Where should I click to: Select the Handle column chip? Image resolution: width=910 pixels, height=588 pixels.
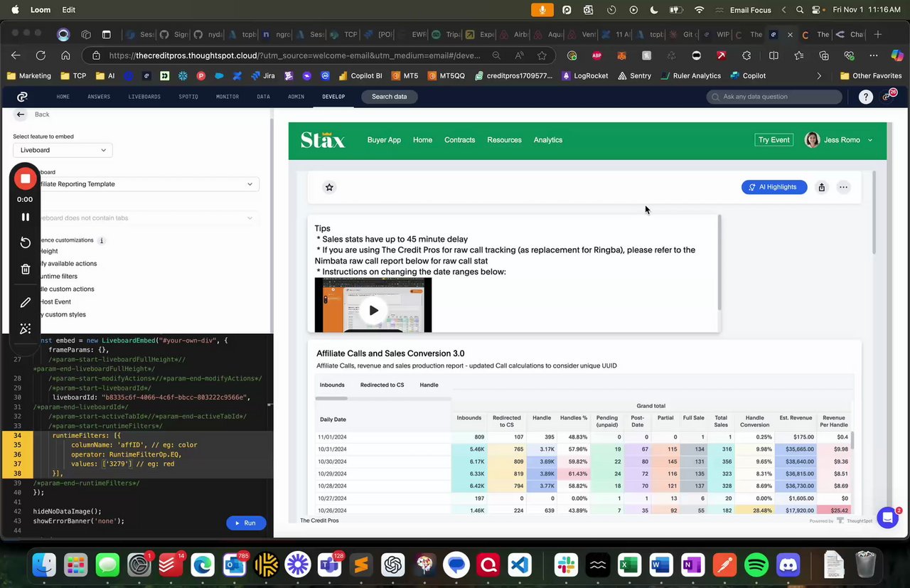point(429,385)
